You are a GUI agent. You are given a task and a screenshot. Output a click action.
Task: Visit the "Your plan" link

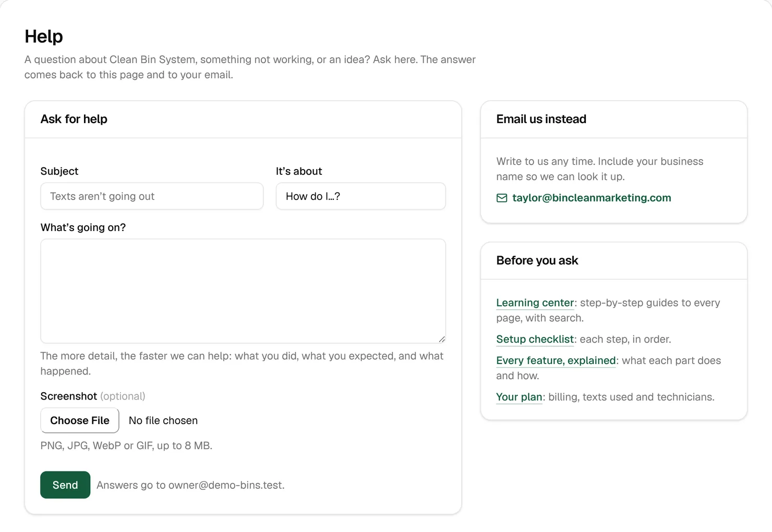point(520,397)
